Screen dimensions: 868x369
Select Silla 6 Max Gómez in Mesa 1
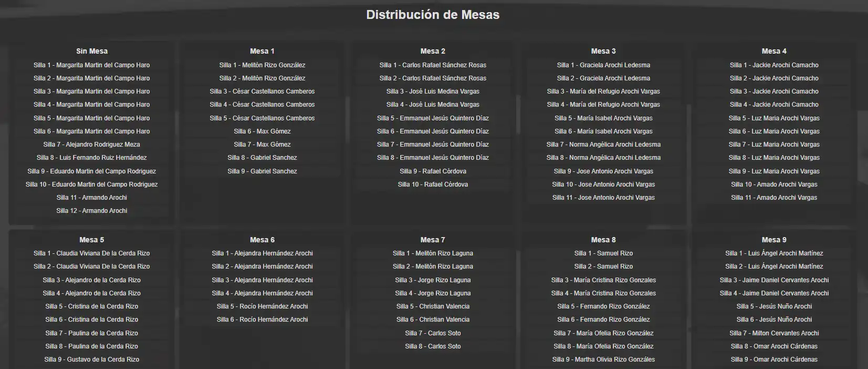pyautogui.click(x=262, y=131)
